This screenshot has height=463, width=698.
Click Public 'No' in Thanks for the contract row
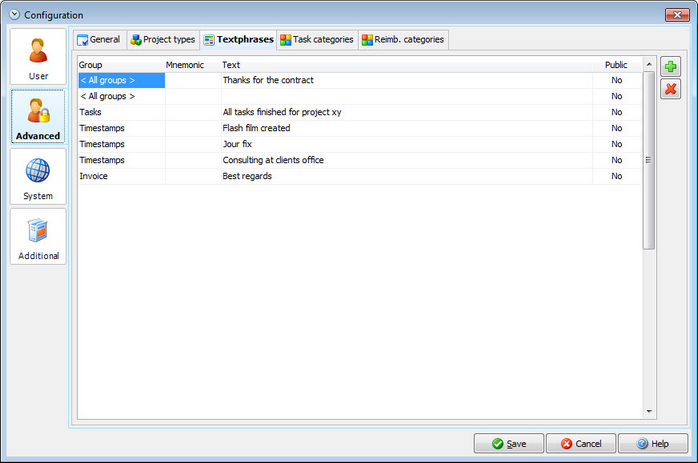click(617, 80)
